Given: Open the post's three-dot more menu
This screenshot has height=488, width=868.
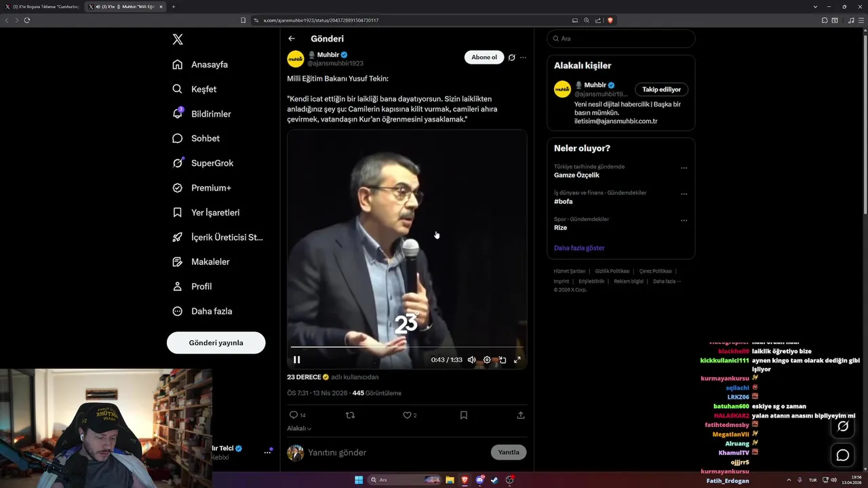Looking at the screenshot, I should pos(523,58).
